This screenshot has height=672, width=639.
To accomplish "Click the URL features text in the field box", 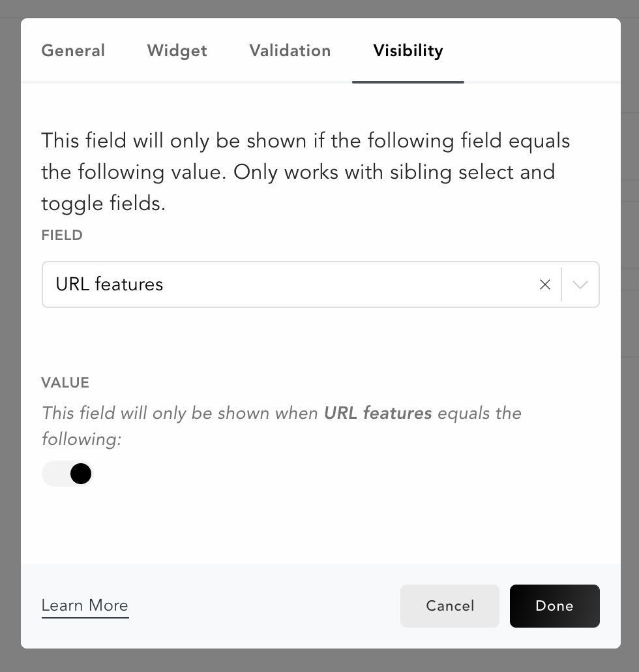I will point(110,284).
